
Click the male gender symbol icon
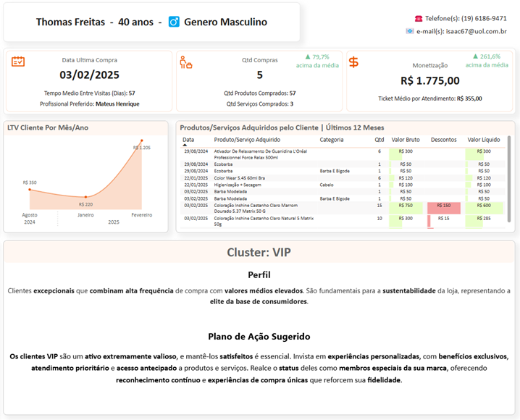tap(174, 22)
